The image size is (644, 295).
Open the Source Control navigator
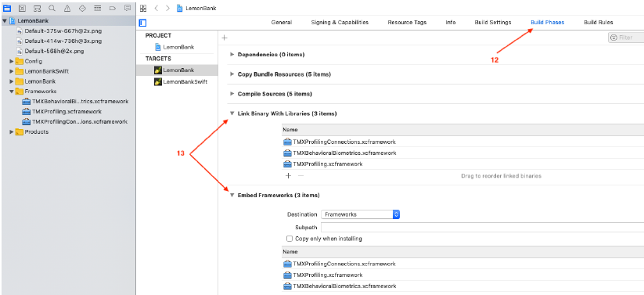(x=22, y=8)
